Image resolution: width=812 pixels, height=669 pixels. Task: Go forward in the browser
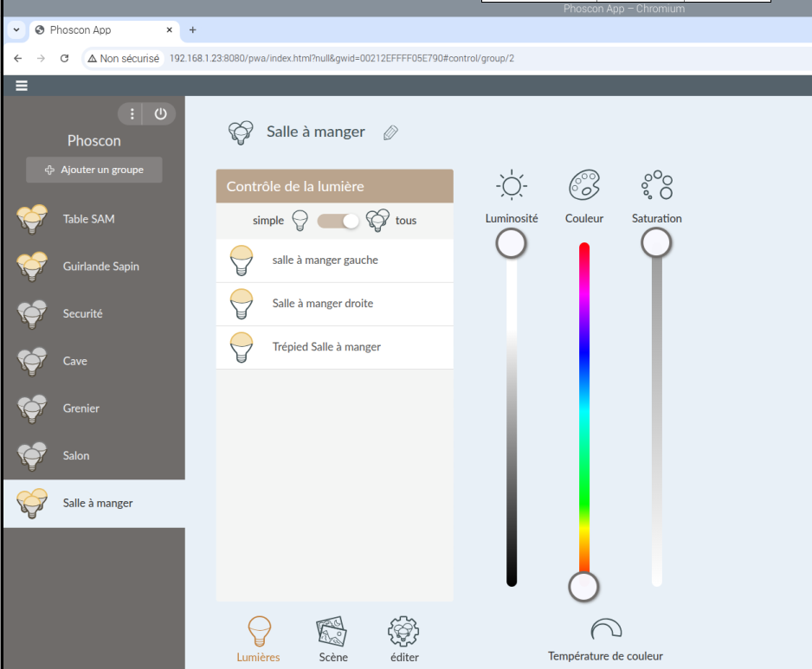click(x=41, y=59)
